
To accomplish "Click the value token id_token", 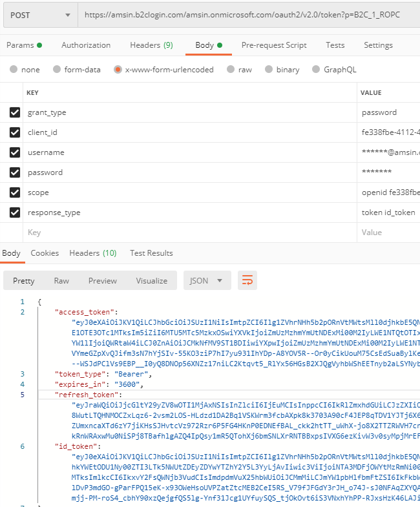I will click(x=388, y=212).
